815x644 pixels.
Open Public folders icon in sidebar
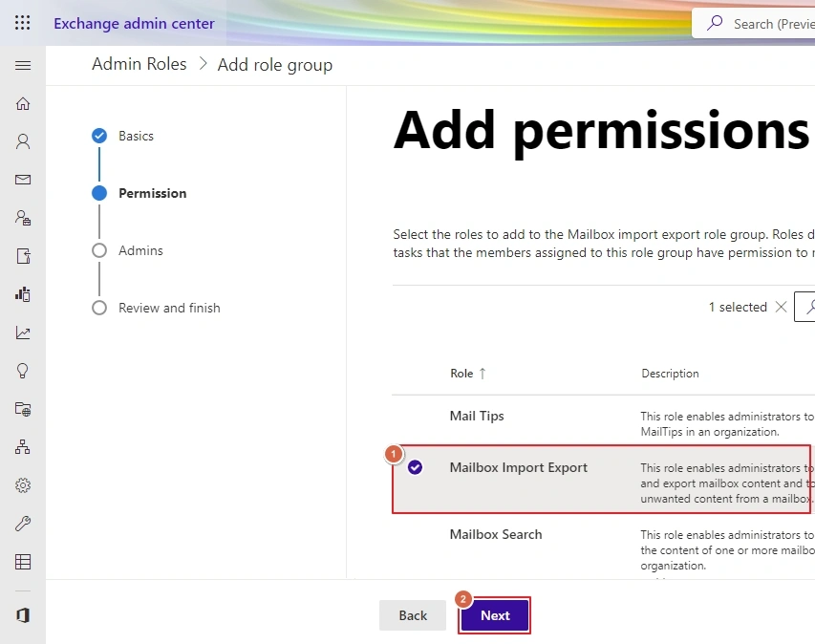(x=23, y=409)
